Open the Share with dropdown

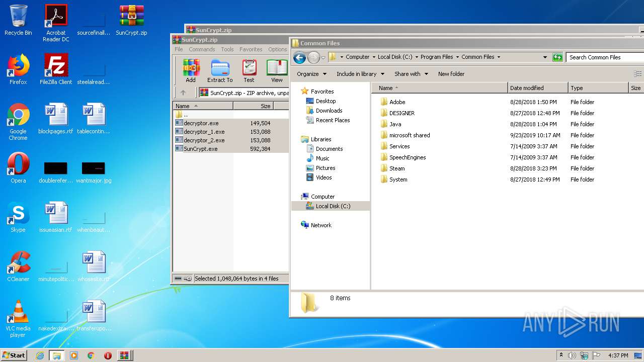[x=411, y=74]
